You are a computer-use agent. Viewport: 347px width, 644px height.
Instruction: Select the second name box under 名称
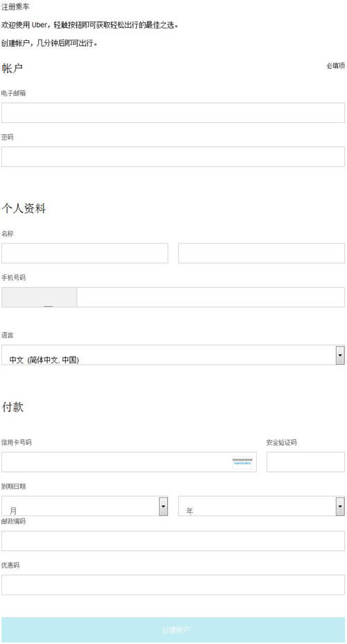[x=261, y=254]
